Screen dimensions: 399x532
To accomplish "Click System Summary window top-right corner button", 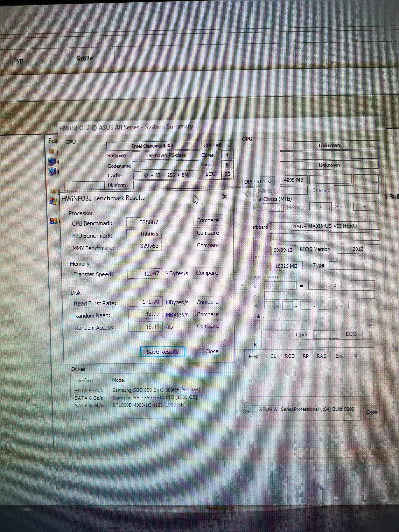I will tap(380, 122).
